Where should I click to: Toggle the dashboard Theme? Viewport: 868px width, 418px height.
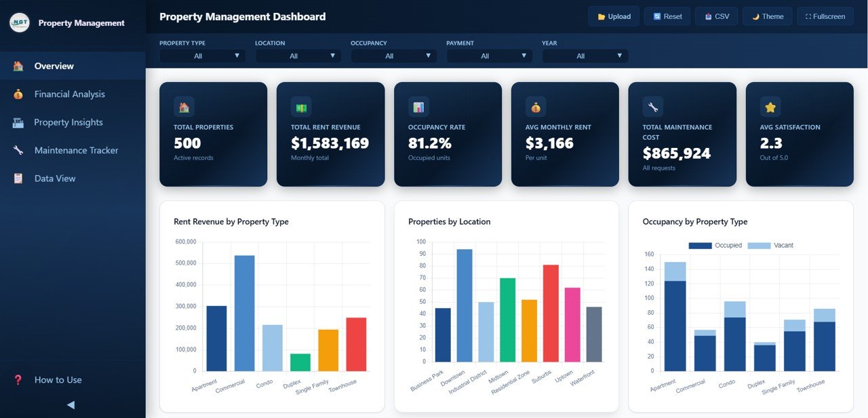coord(767,16)
